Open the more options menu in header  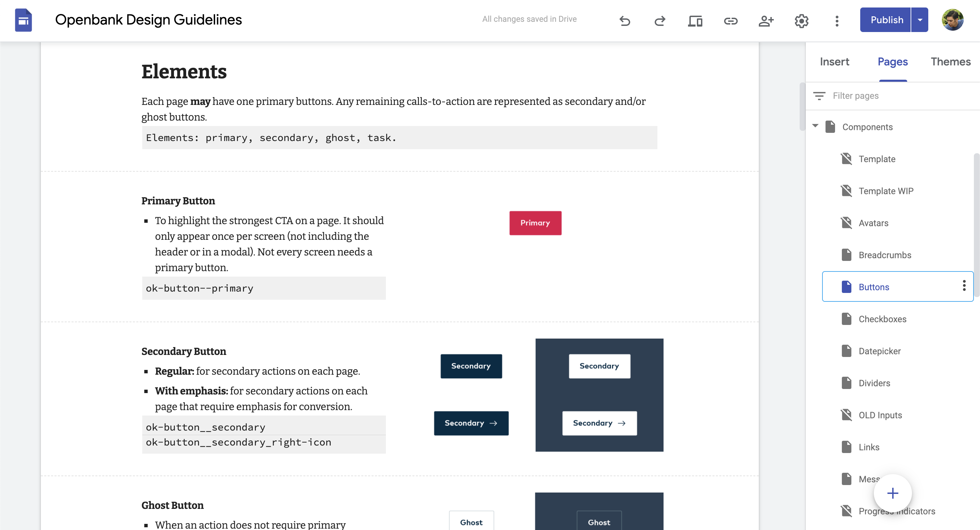pos(837,20)
